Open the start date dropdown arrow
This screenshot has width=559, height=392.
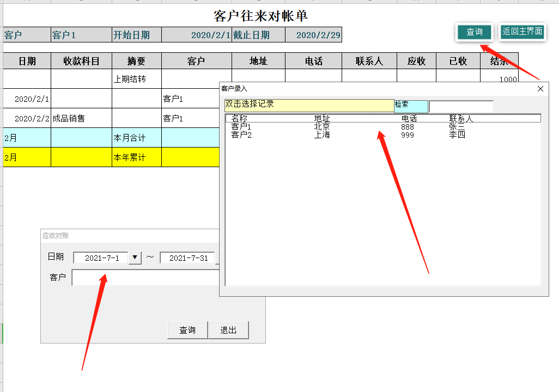tap(135, 258)
